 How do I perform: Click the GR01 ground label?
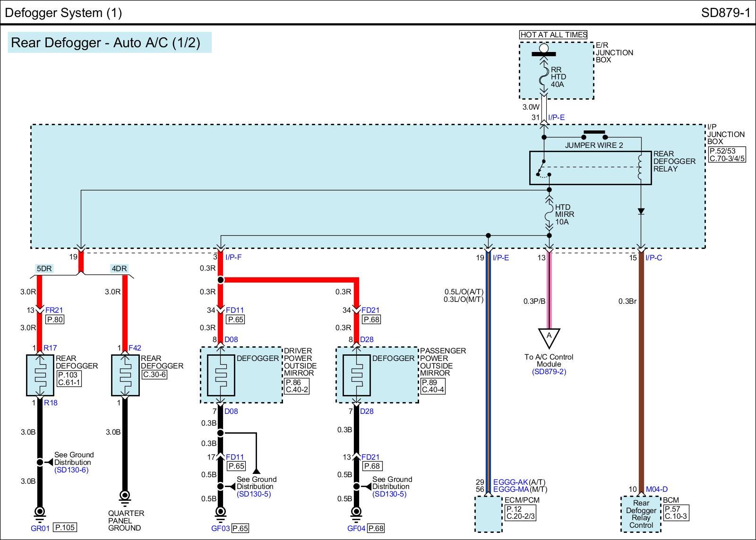tap(40, 528)
